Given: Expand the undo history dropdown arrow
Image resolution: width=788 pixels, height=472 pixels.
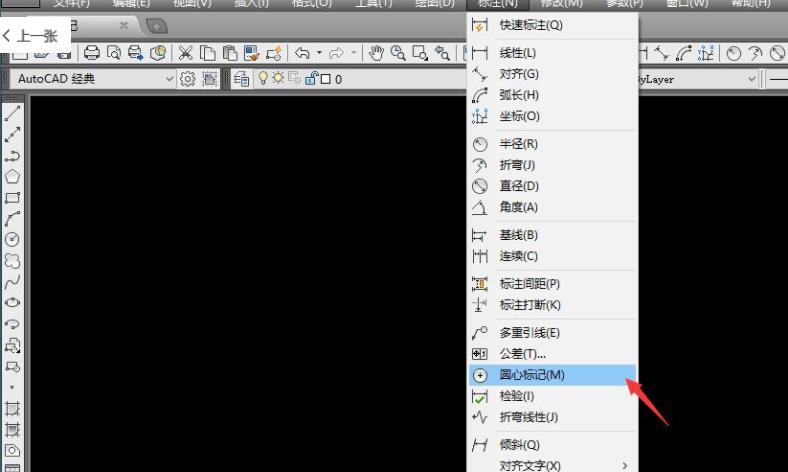Looking at the screenshot, I should click(319, 52).
